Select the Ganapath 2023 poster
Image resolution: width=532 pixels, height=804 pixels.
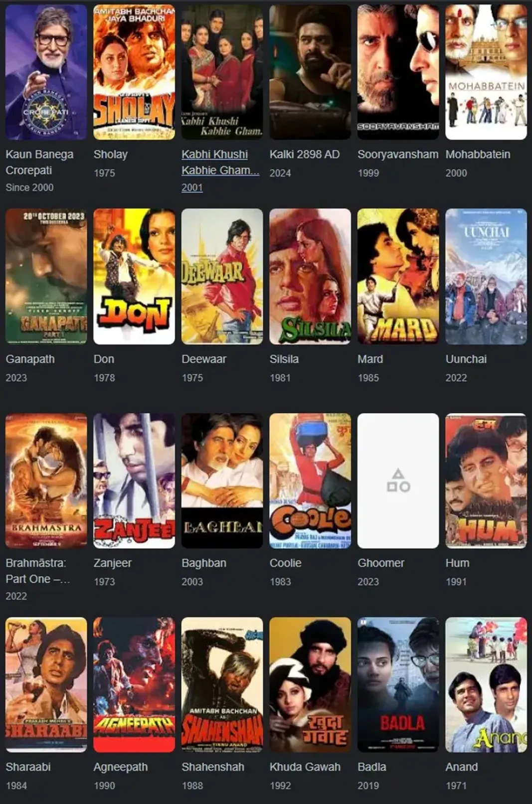(46, 277)
